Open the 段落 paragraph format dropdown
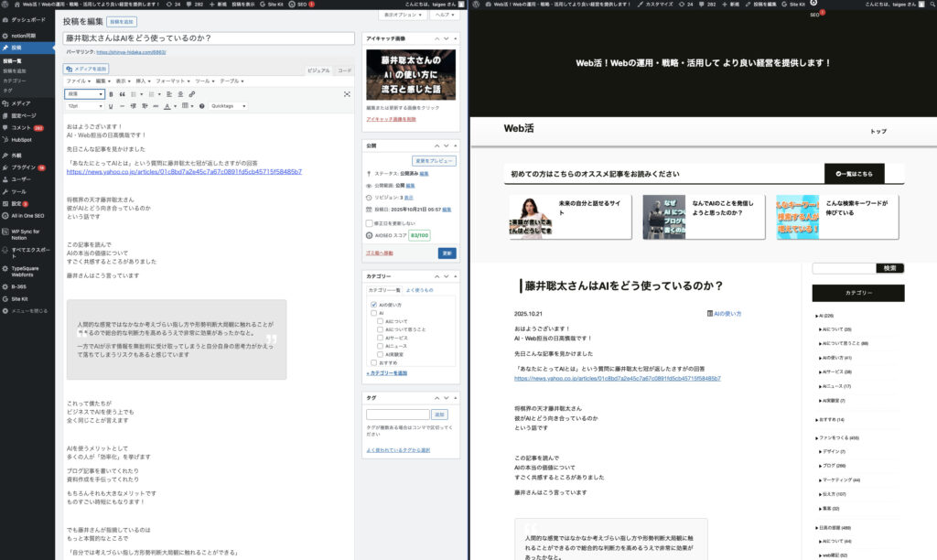This screenshot has width=937, height=560. pyautogui.click(x=83, y=93)
